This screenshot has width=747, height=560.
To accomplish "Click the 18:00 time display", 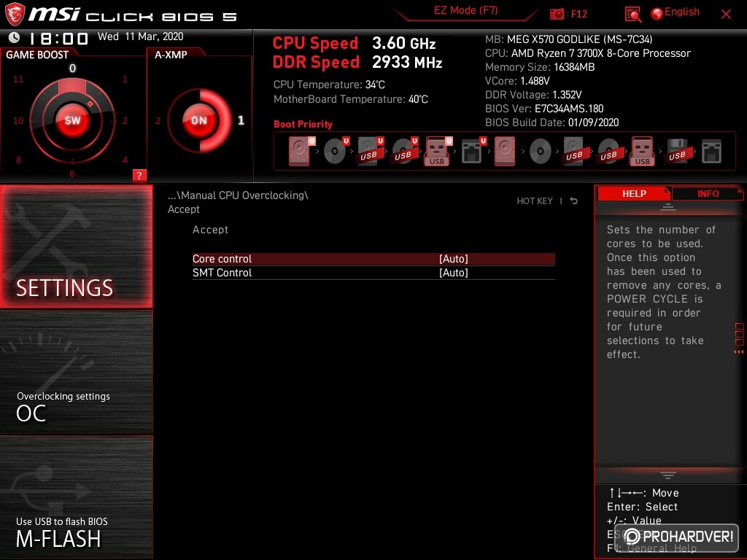I will (x=58, y=38).
